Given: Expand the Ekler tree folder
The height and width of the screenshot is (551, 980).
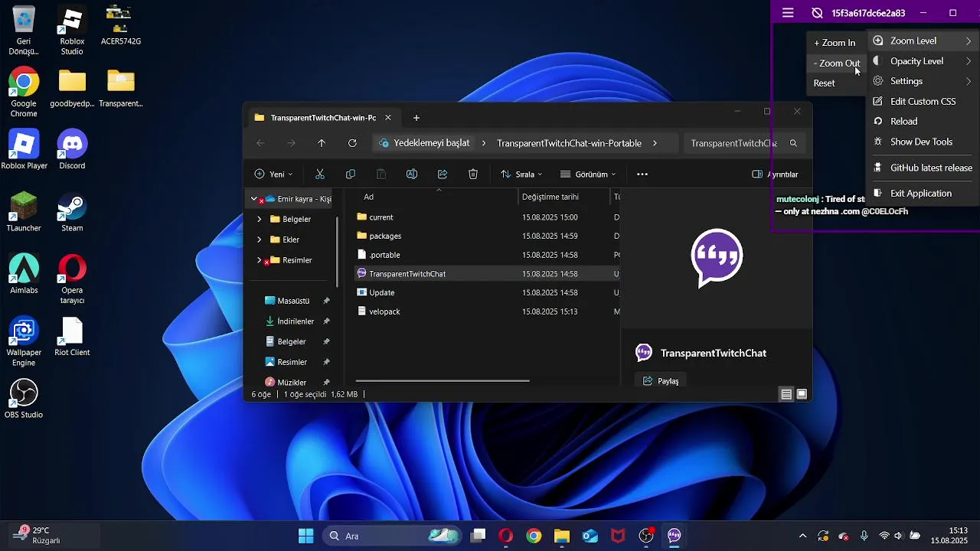Looking at the screenshot, I should pos(259,240).
